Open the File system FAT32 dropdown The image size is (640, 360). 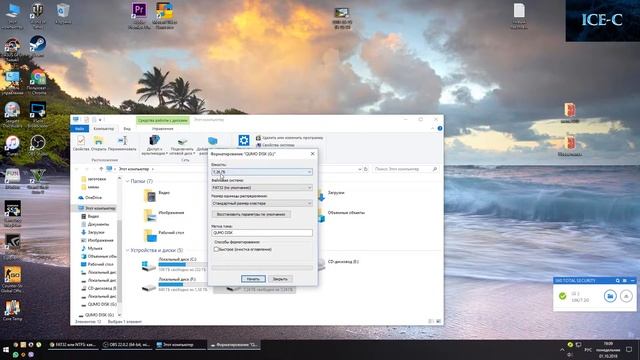tap(262, 187)
